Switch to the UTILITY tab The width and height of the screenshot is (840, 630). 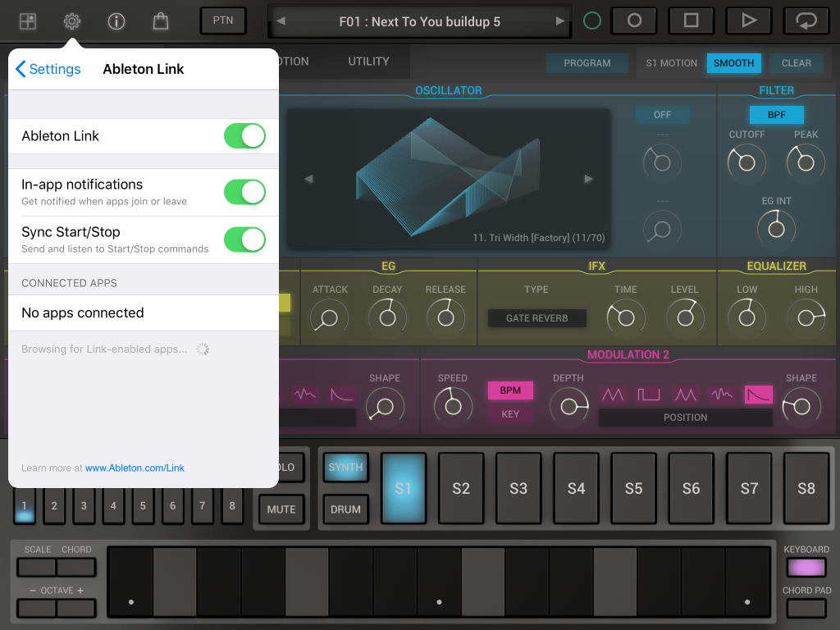(x=367, y=62)
